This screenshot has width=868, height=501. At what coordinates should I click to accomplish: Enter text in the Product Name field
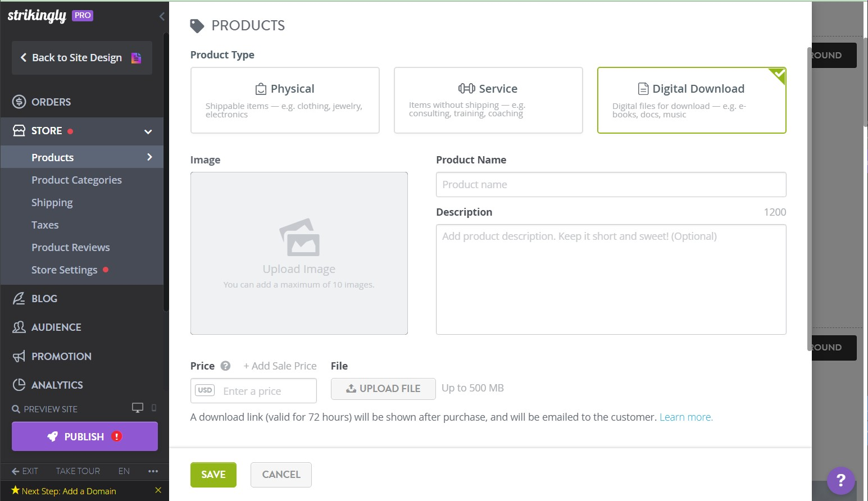[611, 184]
